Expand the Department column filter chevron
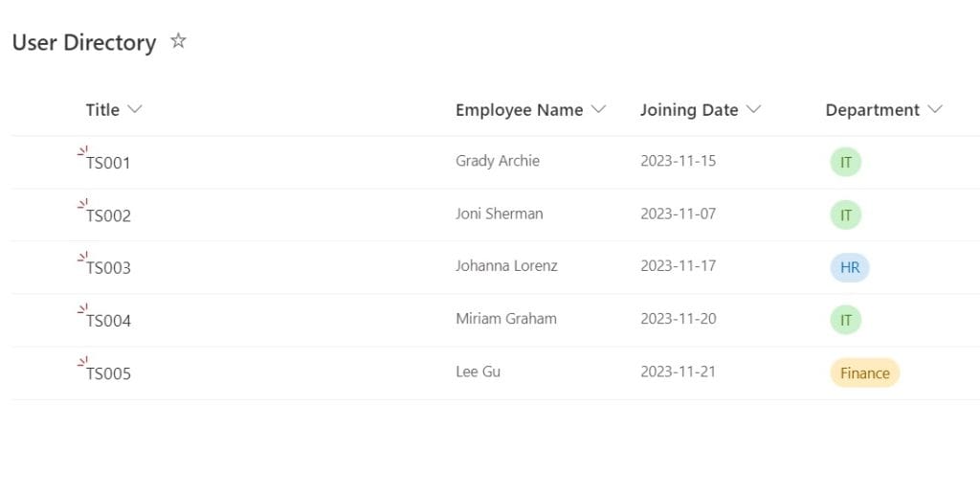The image size is (980, 496). (934, 109)
